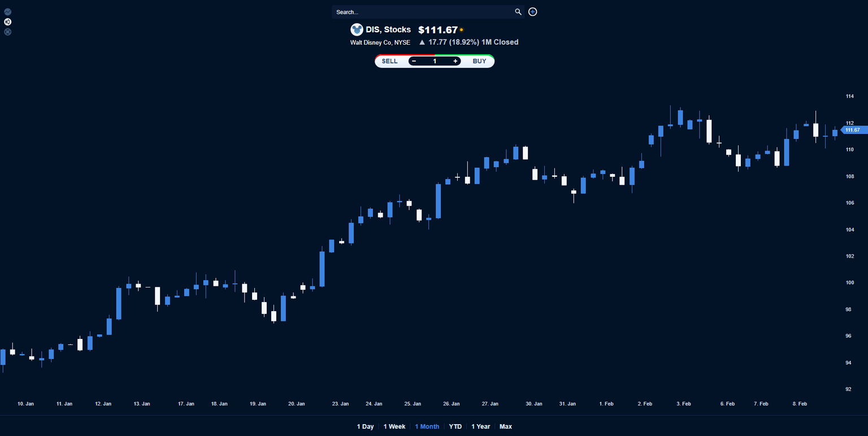Switch to line chart view
868x436 pixels.
pos(8,12)
